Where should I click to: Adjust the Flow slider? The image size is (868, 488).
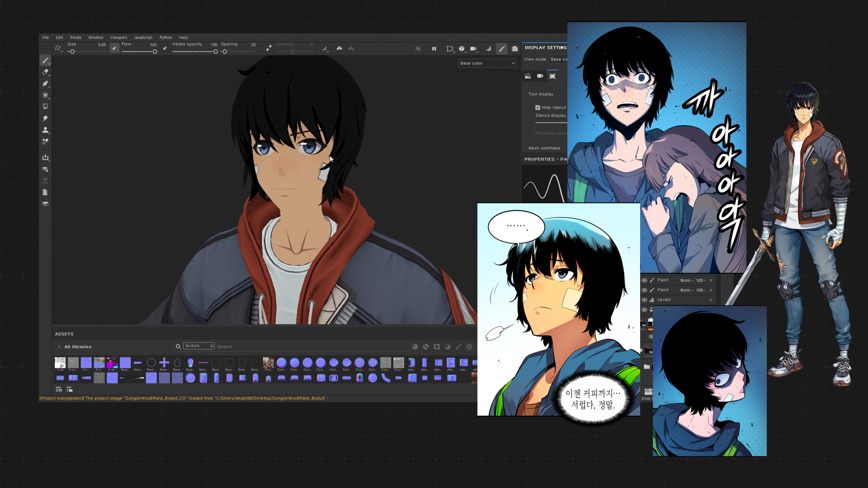pos(139,52)
